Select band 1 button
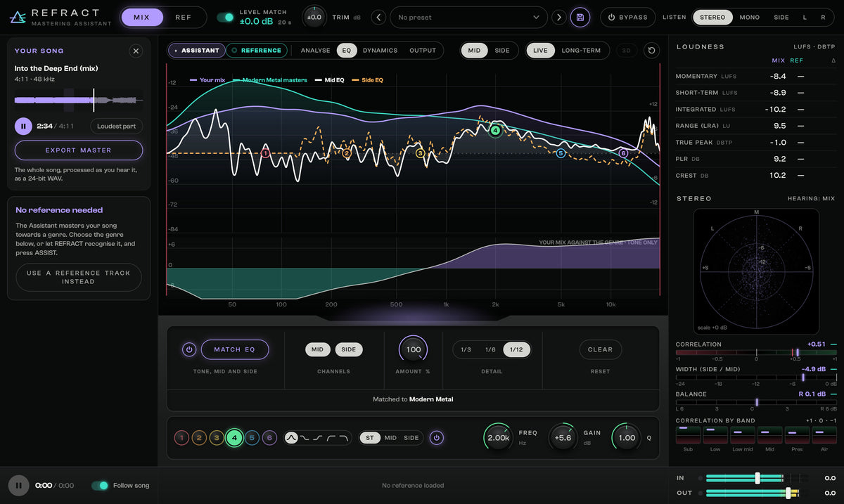844x504 pixels. [x=181, y=438]
